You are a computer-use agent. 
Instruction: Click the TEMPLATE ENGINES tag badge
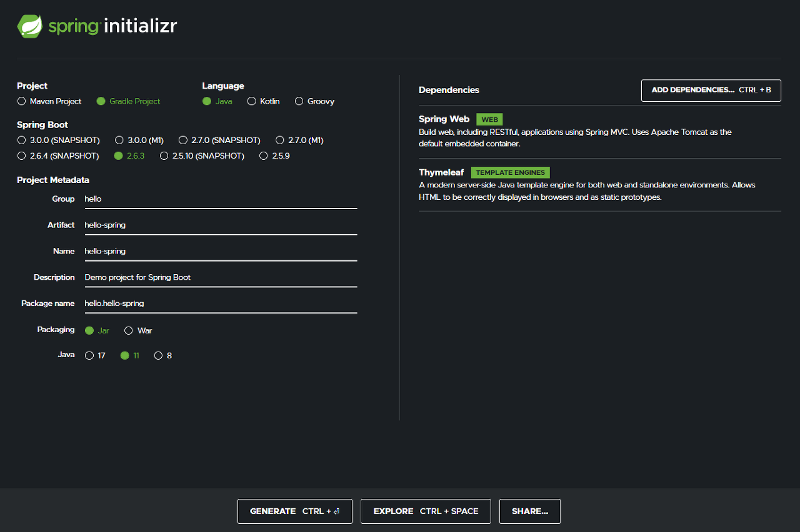coord(511,172)
